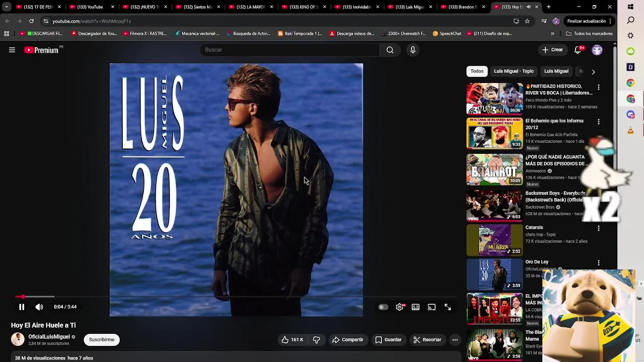644x362 pixels.
Task: Mute the current tab audio icon
Action: click(x=528, y=7)
